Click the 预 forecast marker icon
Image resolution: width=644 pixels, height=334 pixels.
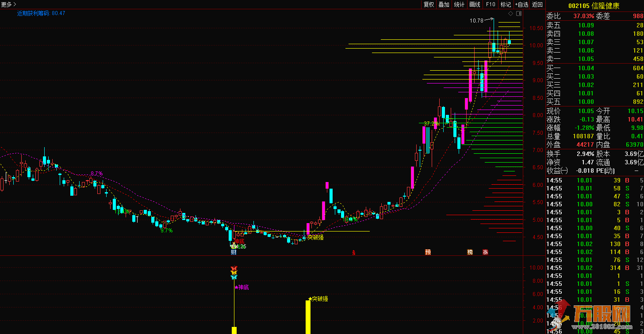[x=428, y=252]
